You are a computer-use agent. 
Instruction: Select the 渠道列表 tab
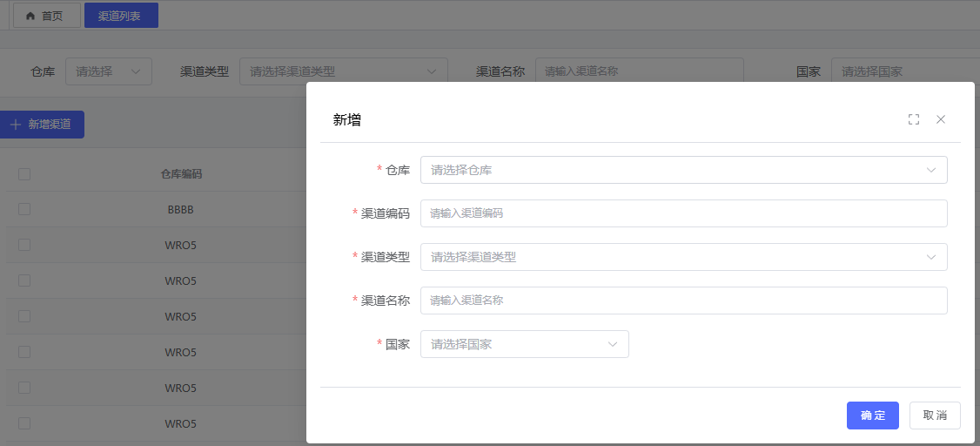[x=121, y=16]
